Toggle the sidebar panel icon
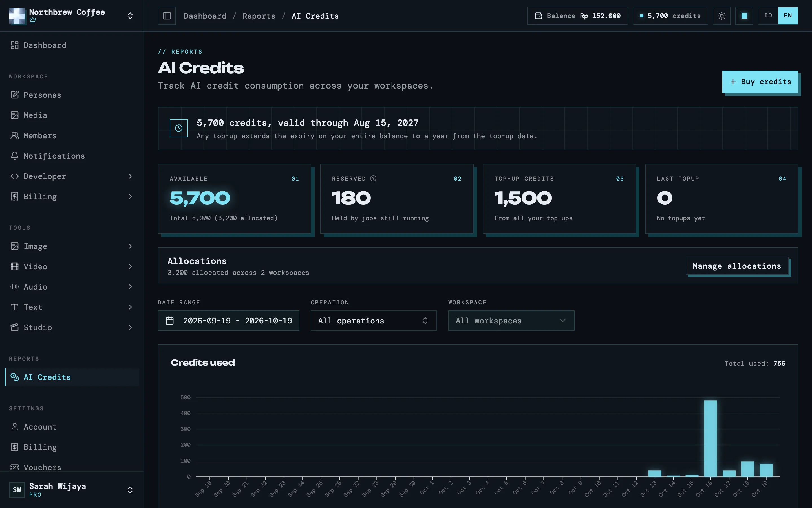Viewport: 812px width, 508px height. click(x=167, y=16)
